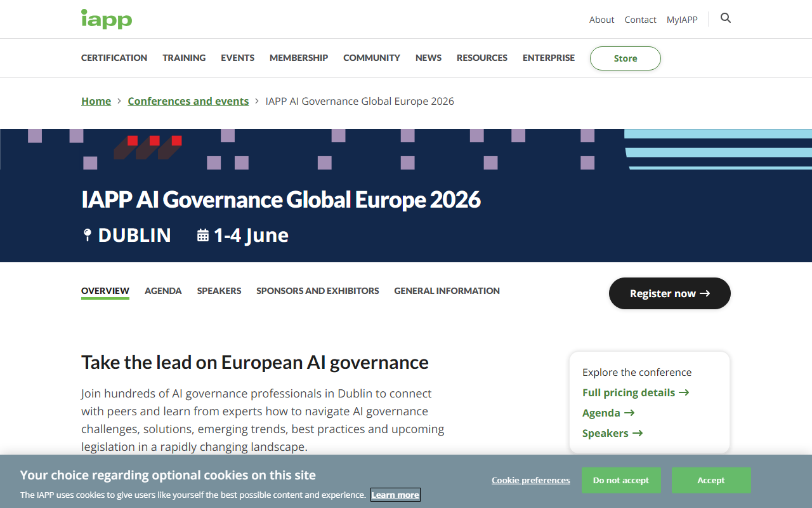Click the Register now button

click(x=670, y=293)
